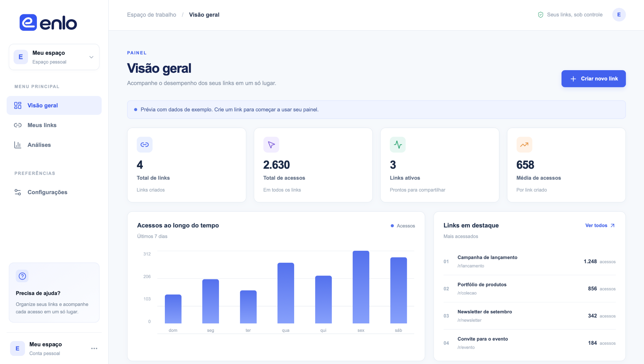Click the dom bar in the chart
644x364 pixels.
point(173,309)
